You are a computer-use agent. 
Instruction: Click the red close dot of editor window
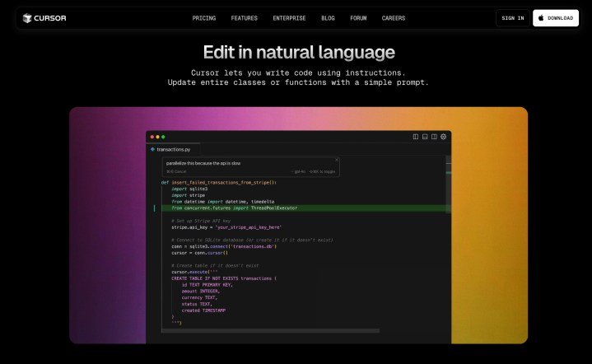tap(152, 137)
